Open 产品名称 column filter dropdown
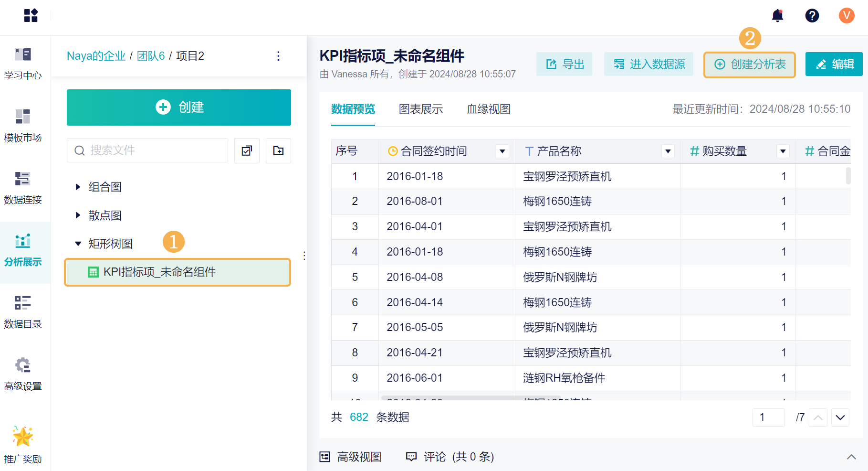 point(668,151)
